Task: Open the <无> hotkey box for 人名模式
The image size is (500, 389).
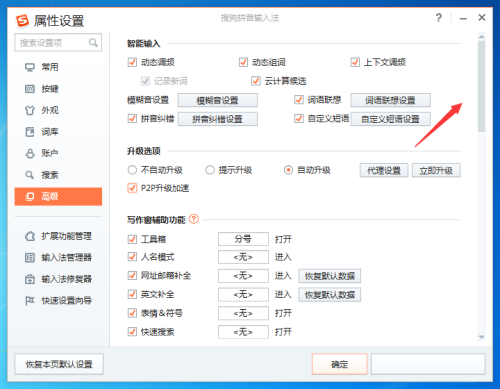Action: tap(243, 257)
